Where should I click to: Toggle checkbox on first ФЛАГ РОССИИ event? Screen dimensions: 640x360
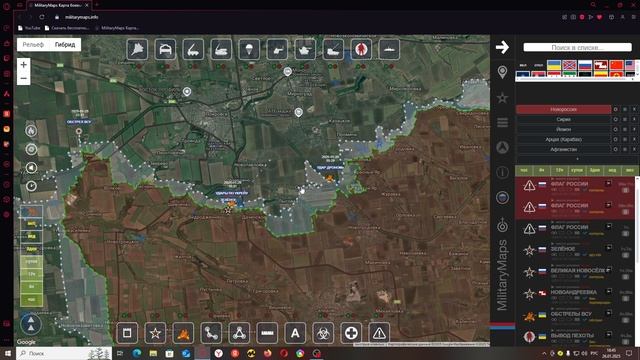click(x=626, y=190)
